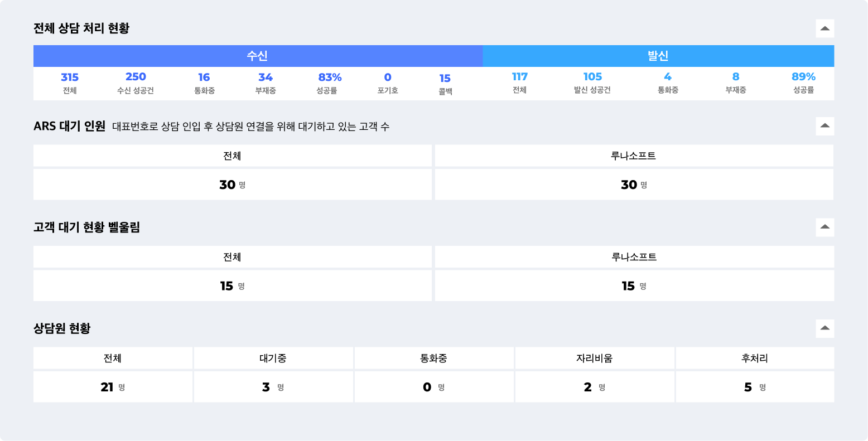This screenshot has height=441, width=868.
Task: Select the 수신 header tab
Action: pyautogui.click(x=258, y=56)
